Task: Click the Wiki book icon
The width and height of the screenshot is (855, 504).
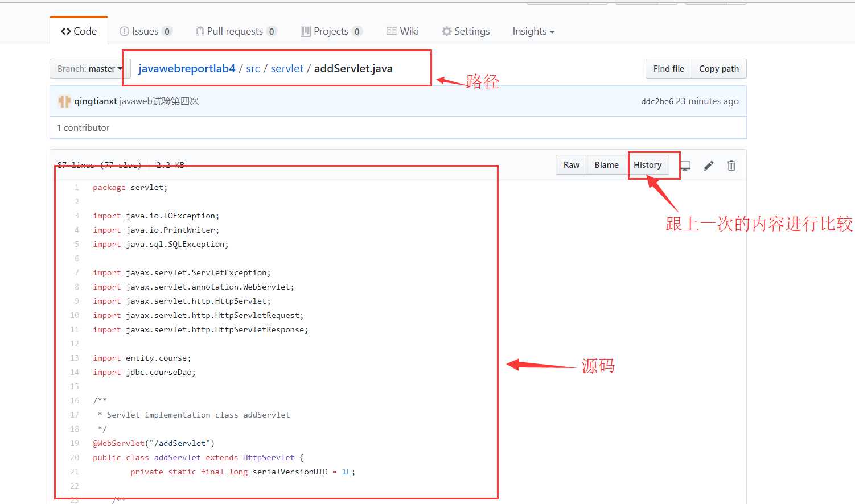Action: (x=392, y=31)
